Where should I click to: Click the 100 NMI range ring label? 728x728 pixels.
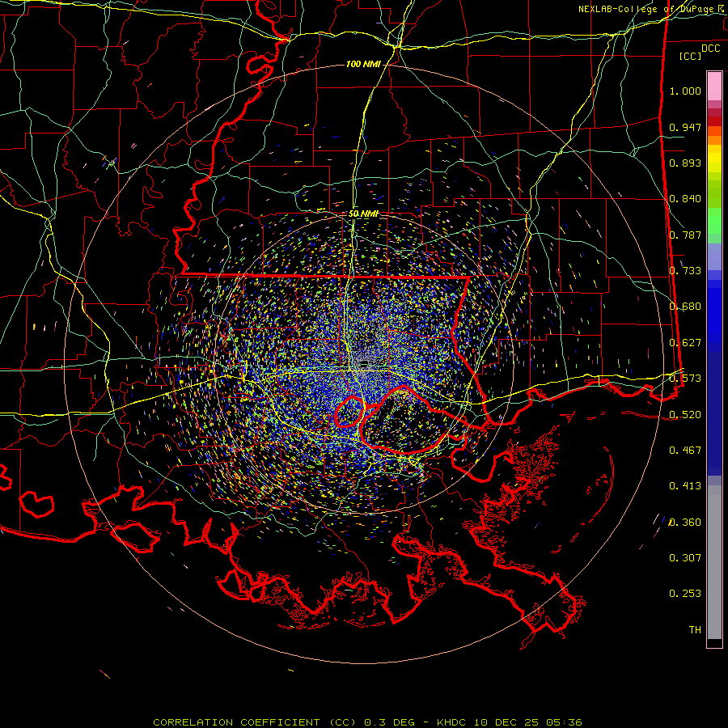363,64
